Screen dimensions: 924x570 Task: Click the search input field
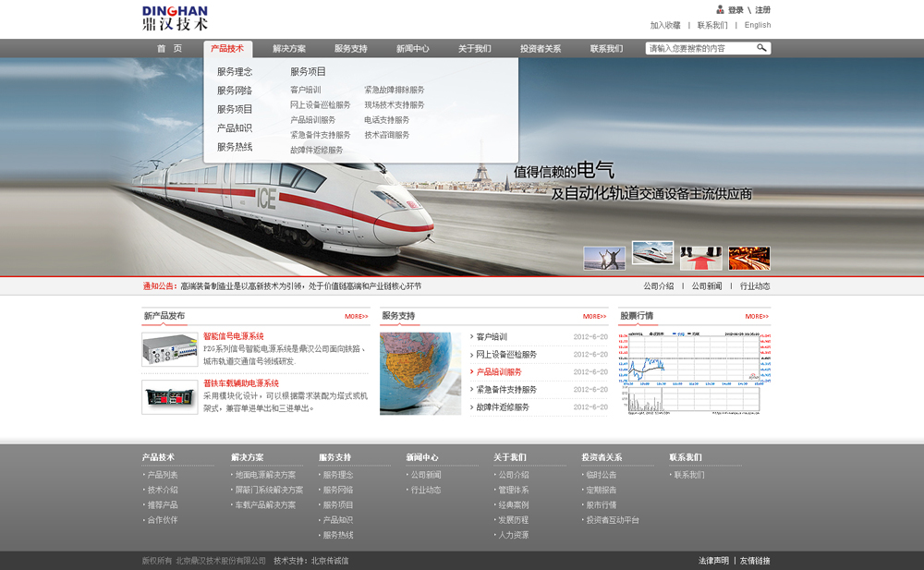(x=699, y=49)
